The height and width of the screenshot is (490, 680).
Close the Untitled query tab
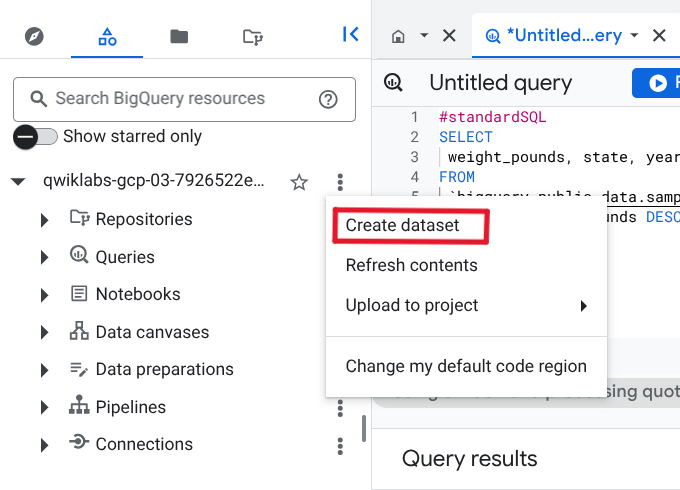tap(659, 36)
